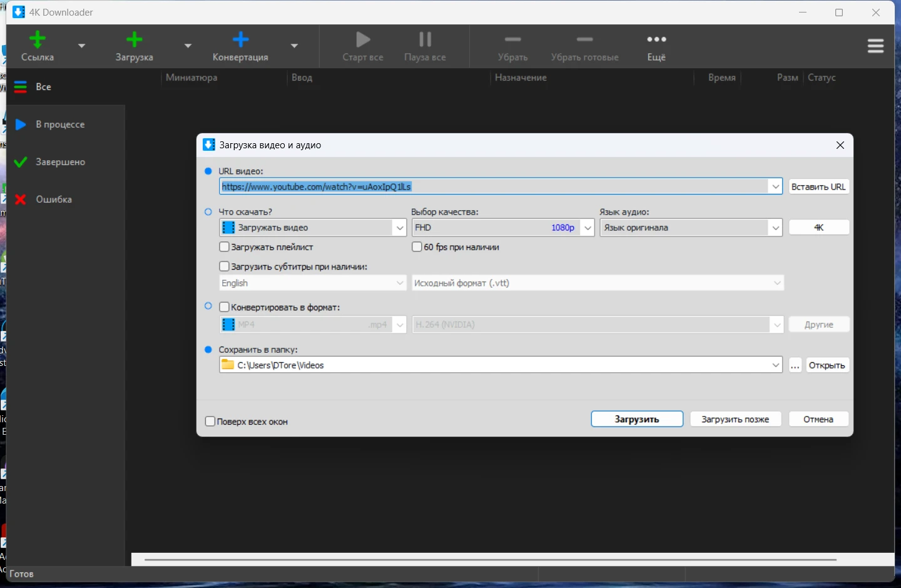Show Ошибка downloads in sidebar
Screen dimensions: 901x588
click(x=53, y=200)
